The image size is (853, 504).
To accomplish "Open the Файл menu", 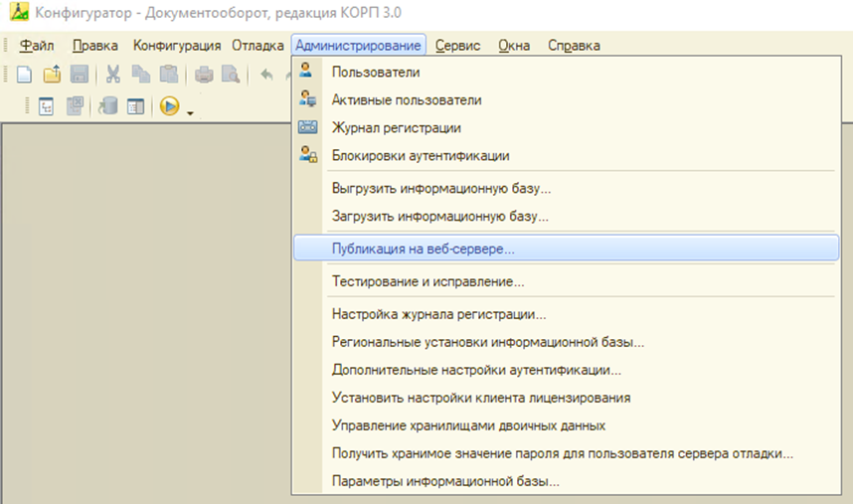I will [x=37, y=46].
